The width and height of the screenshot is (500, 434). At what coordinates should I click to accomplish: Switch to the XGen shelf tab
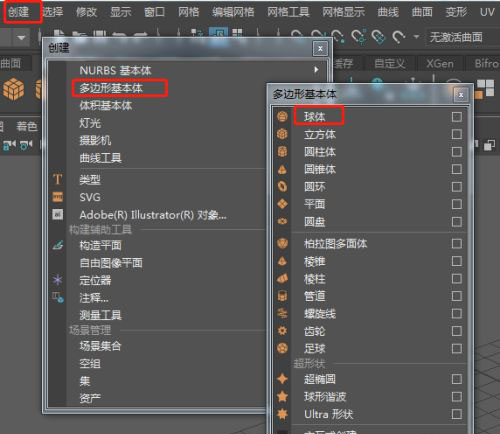[x=440, y=63]
